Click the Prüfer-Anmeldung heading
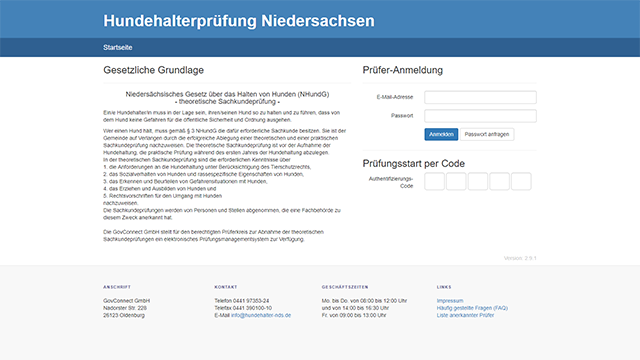 click(402, 70)
